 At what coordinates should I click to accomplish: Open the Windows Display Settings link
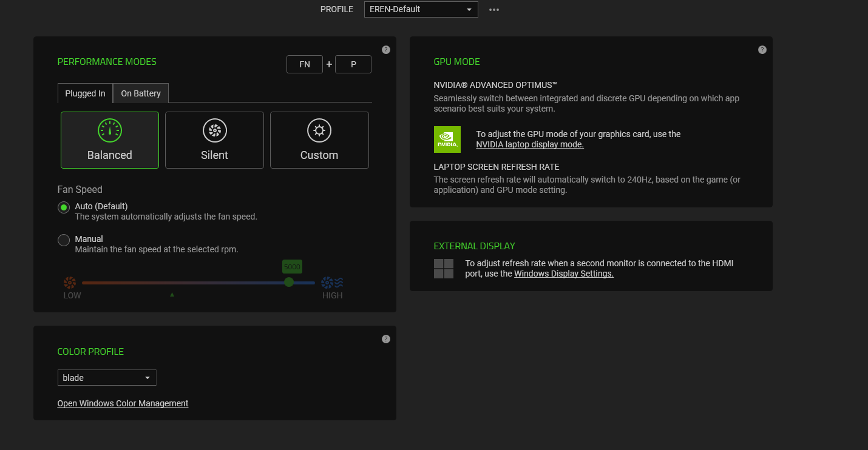(564, 274)
